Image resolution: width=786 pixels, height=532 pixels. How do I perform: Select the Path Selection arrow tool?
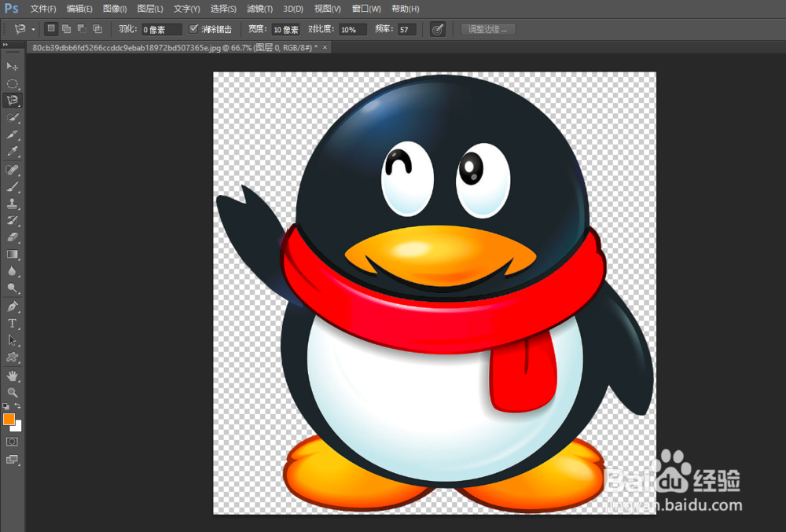(13, 340)
